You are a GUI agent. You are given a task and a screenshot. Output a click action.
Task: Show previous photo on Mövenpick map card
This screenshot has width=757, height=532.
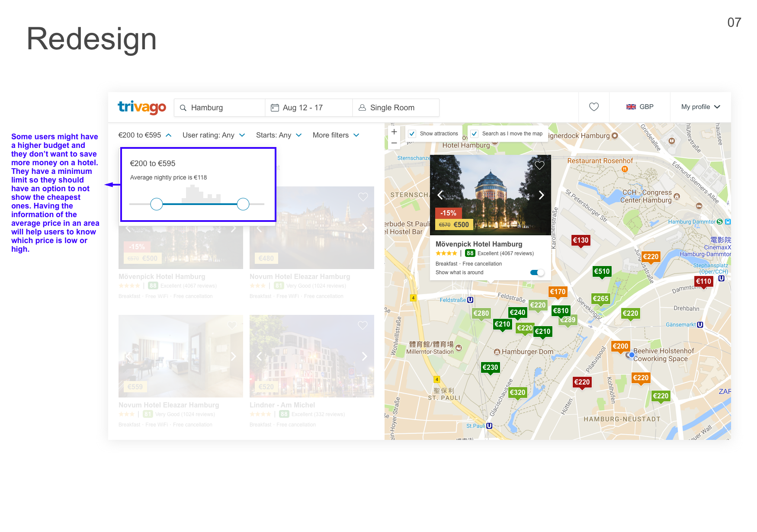pos(440,195)
